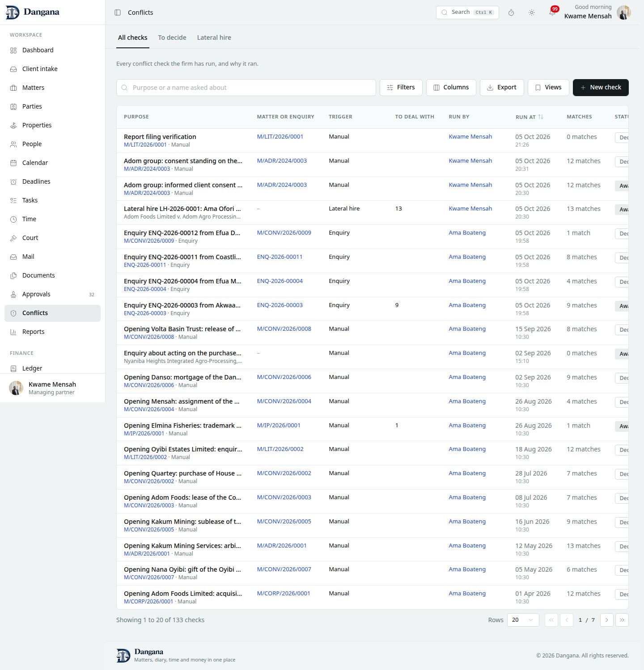Open the Matters section

pyautogui.click(x=52, y=88)
